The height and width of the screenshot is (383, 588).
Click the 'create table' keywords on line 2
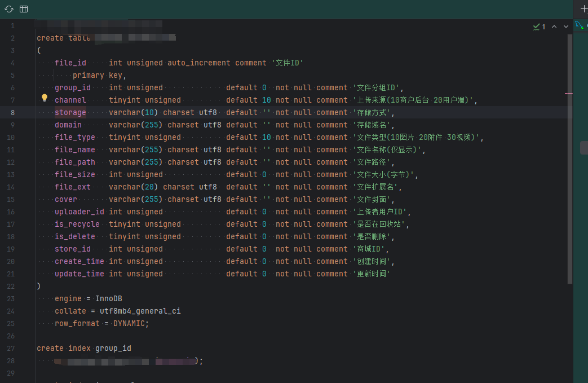[x=63, y=38]
